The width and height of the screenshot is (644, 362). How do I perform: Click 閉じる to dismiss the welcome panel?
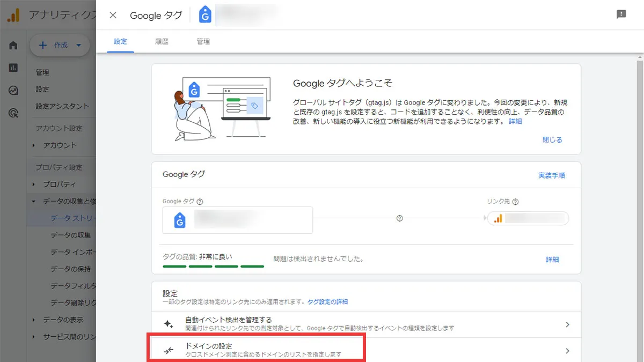tap(553, 139)
